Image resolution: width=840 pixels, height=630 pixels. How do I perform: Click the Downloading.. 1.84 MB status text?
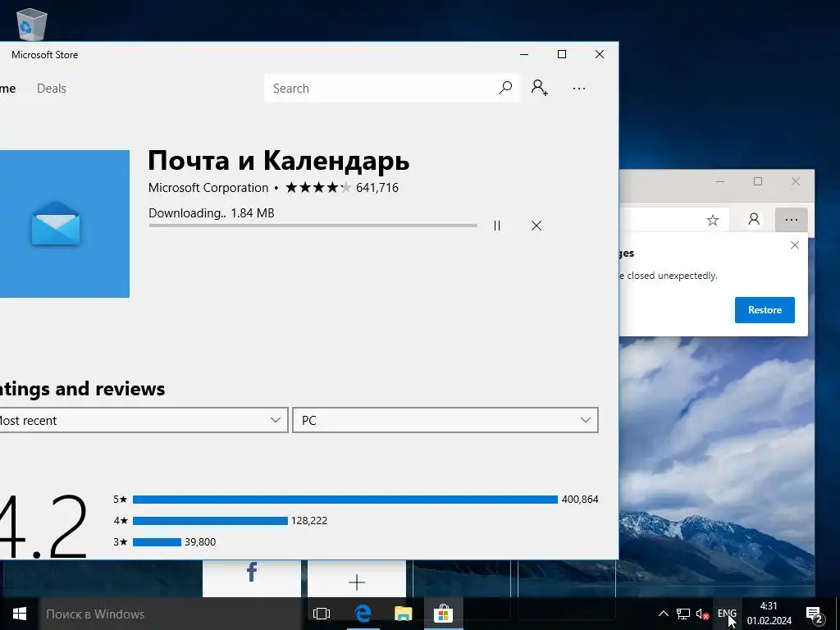(212, 213)
